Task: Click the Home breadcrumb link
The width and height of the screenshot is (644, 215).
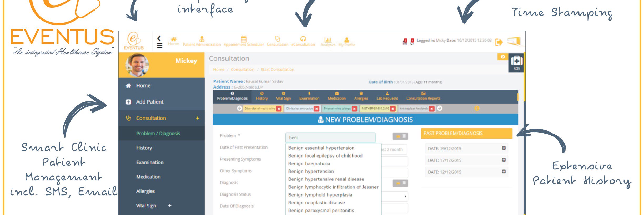Action: click(x=219, y=70)
